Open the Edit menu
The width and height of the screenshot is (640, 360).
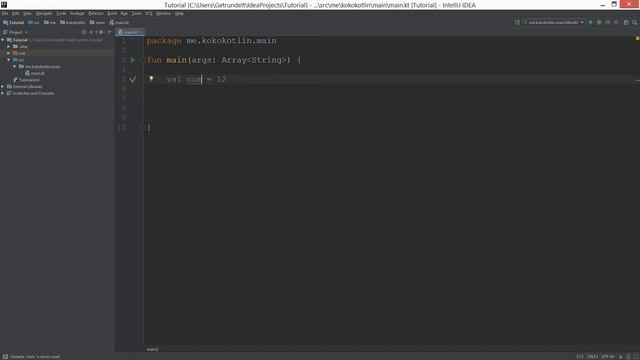pyautogui.click(x=16, y=13)
